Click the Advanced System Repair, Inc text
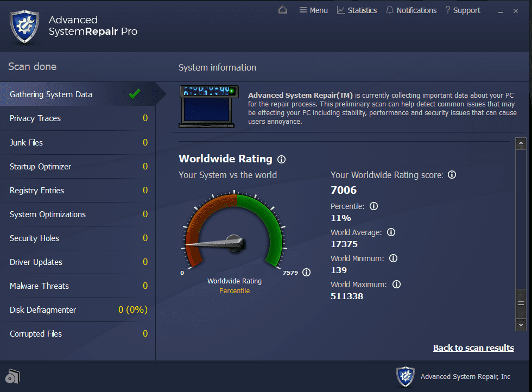The height and width of the screenshot is (392, 532). click(466, 377)
